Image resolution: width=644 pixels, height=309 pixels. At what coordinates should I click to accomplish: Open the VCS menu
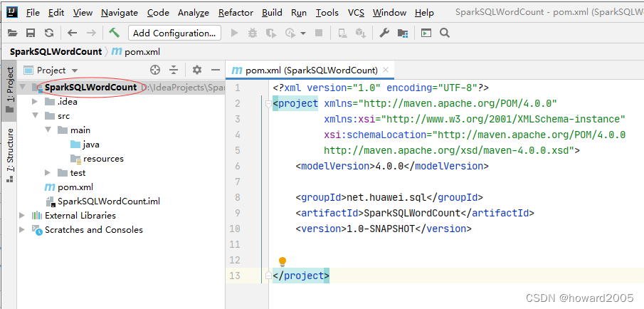pyautogui.click(x=356, y=13)
